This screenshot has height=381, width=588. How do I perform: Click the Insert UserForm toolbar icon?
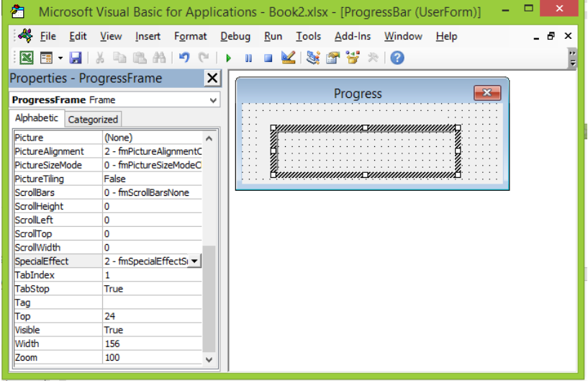pos(47,58)
